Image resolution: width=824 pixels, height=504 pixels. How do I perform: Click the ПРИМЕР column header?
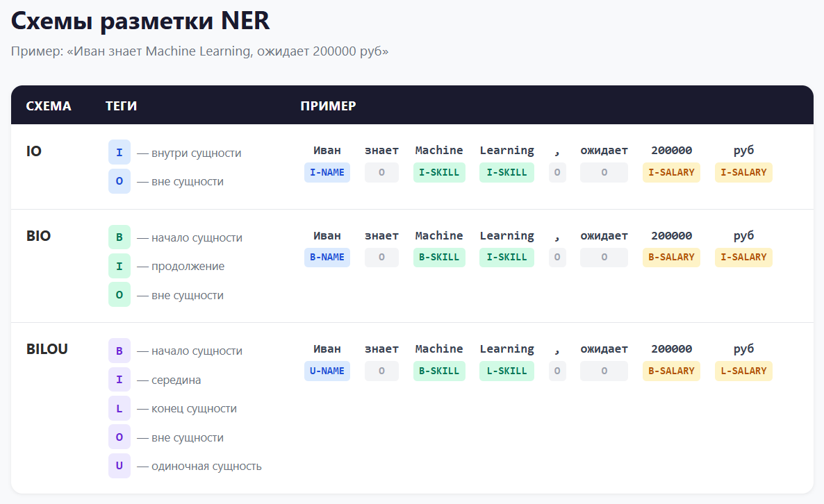coord(327,106)
